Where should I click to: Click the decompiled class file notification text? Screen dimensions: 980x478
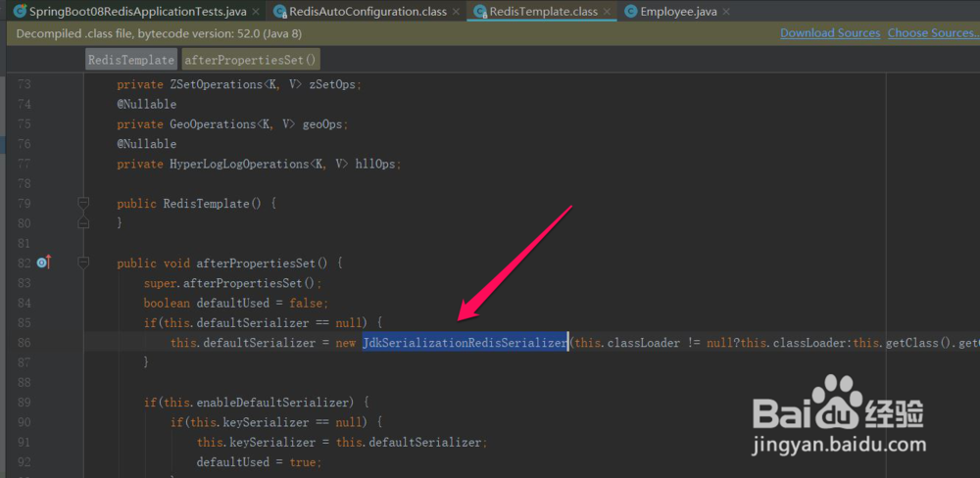tap(159, 33)
